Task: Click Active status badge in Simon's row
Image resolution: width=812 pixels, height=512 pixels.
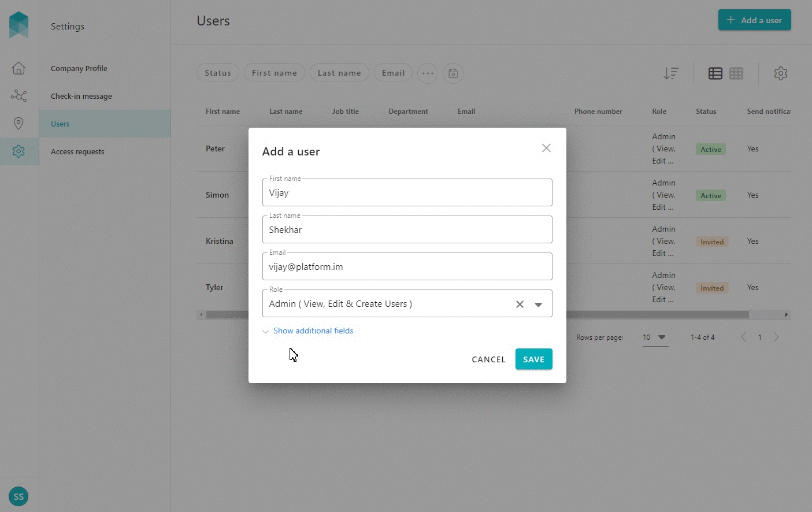Action: point(711,195)
